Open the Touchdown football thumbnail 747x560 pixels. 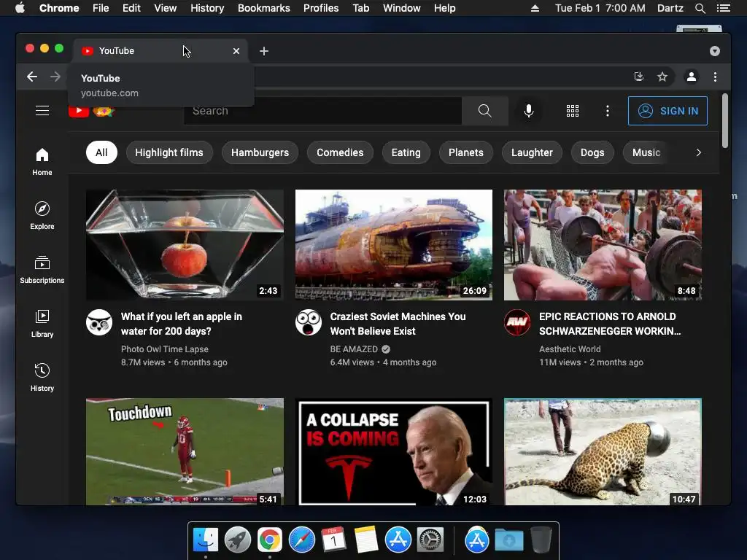185,451
